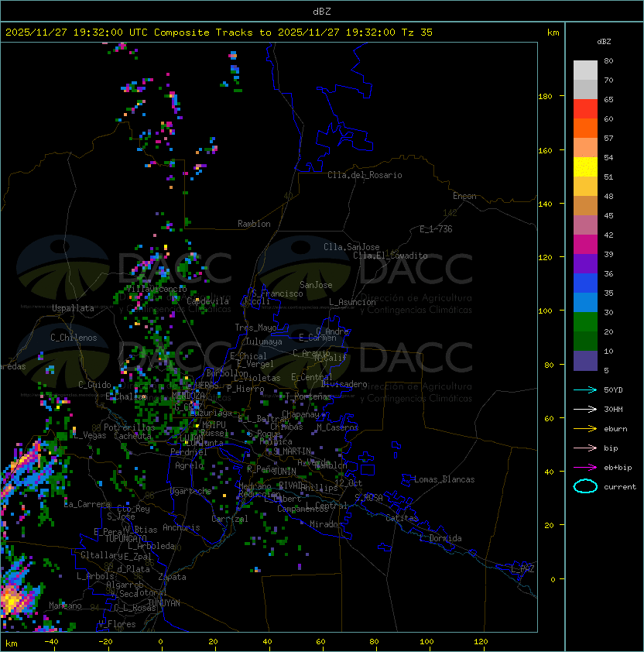The height and width of the screenshot is (652, 644).
Task: Click the Lomas_Blancas label
Action: (444, 479)
